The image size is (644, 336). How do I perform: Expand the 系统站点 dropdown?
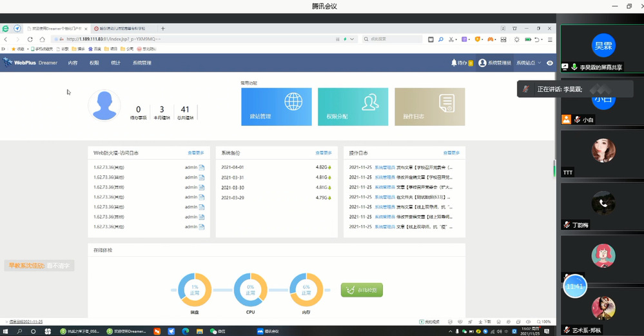click(528, 63)
